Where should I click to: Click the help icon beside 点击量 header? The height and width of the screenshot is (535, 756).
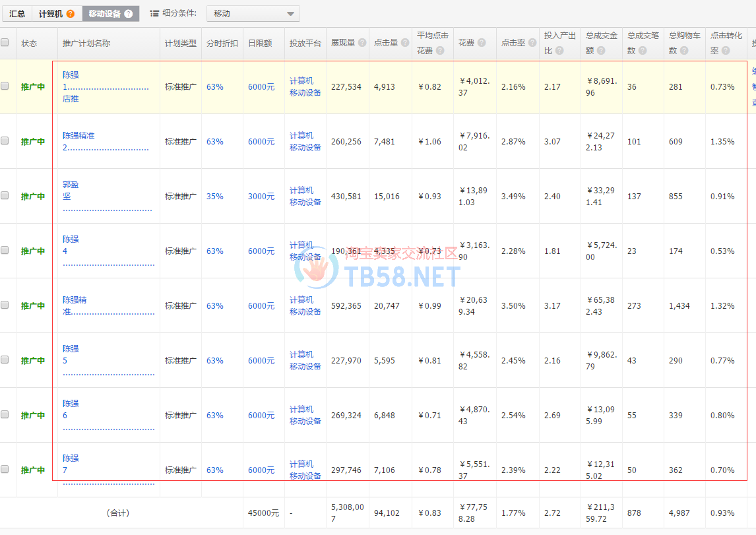(405, 43)
